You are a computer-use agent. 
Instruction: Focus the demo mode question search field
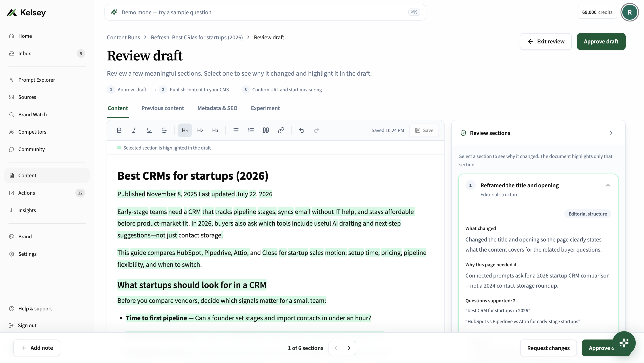pyautogui.click(x=265, y=12)
